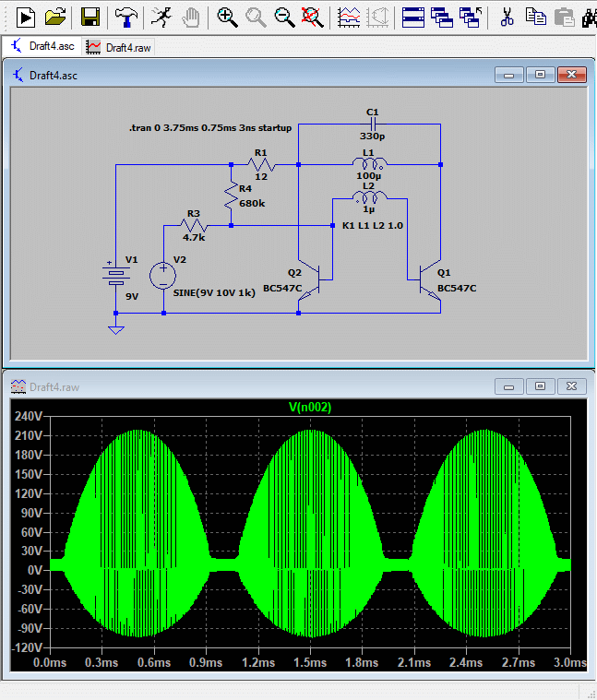Zoom to fit with crossed magnifier

tap(312, 18)
